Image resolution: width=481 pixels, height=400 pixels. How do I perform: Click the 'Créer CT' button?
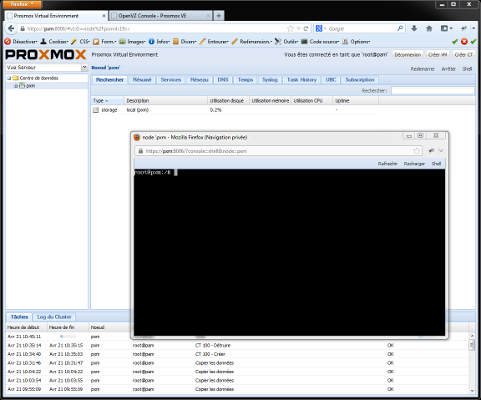tap(464, 55)
